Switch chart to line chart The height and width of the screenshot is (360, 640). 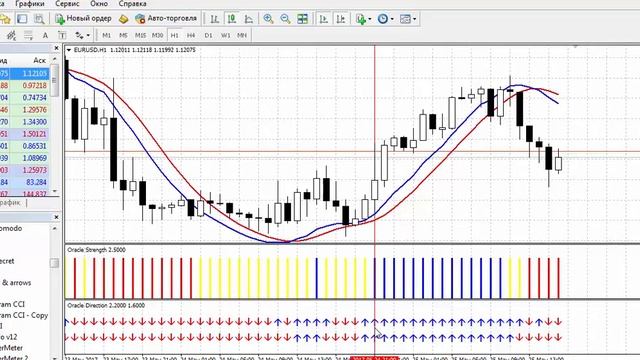249,19
